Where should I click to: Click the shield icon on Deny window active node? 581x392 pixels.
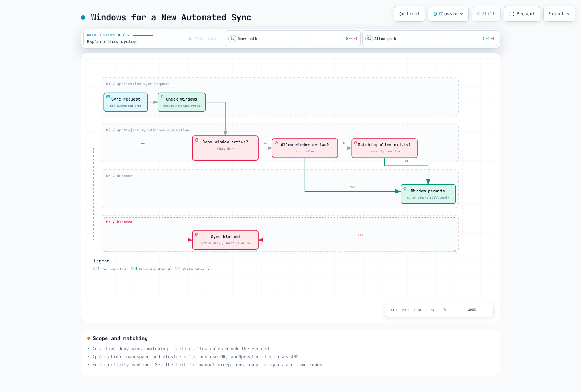point(197,140)
